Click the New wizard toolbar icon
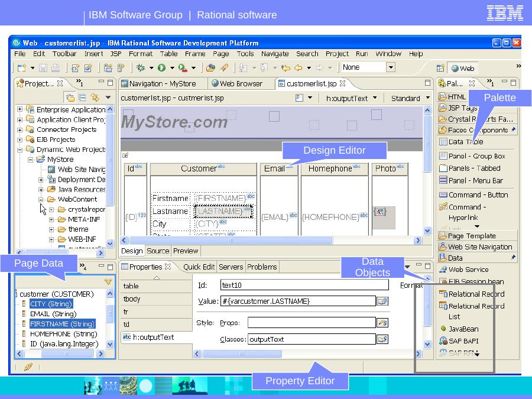The image size is (532, 399). click(x=22, y=68)
